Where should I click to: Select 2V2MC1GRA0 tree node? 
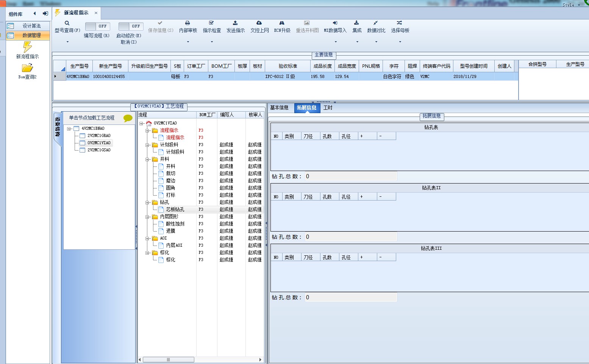tap(99, 135)
